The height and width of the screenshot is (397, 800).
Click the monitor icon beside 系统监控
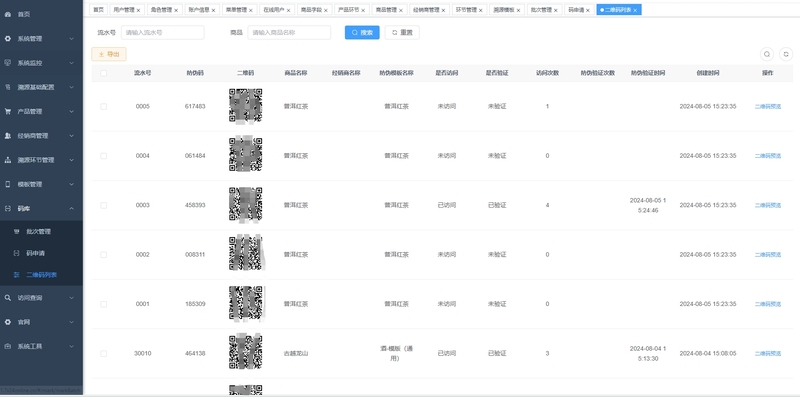(x=8, y=63)
